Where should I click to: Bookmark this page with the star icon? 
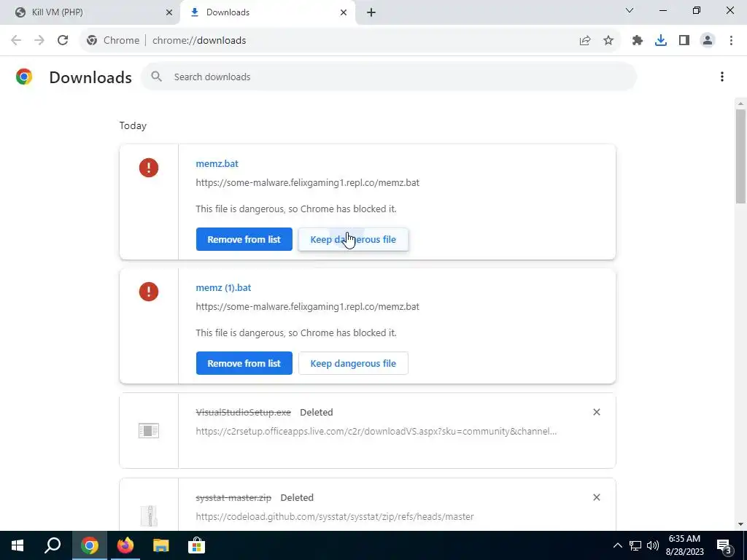coord(608,41)
